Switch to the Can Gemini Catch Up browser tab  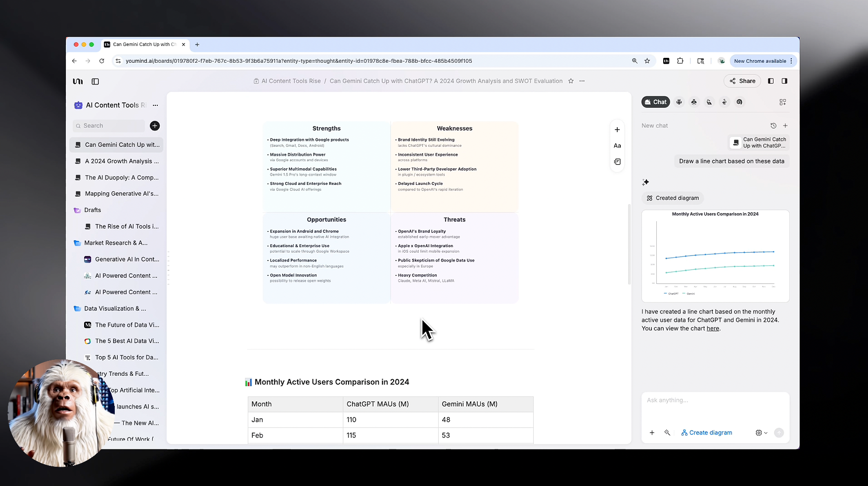[x=145, y=44]
